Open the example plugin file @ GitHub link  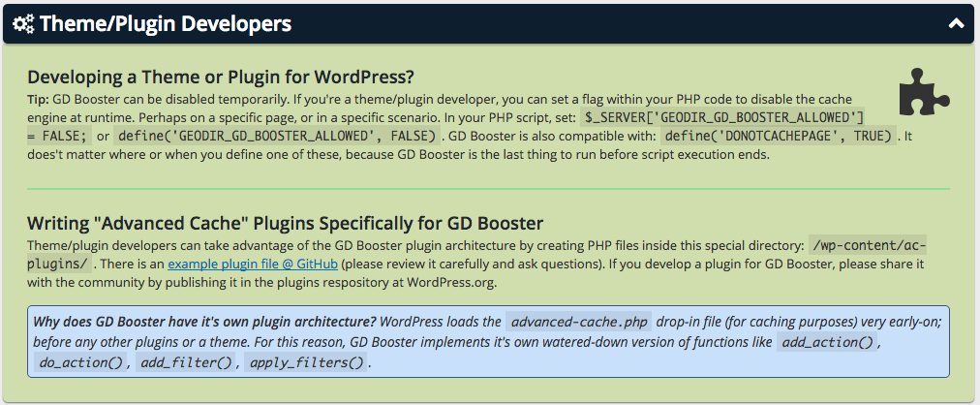point(253,264)
